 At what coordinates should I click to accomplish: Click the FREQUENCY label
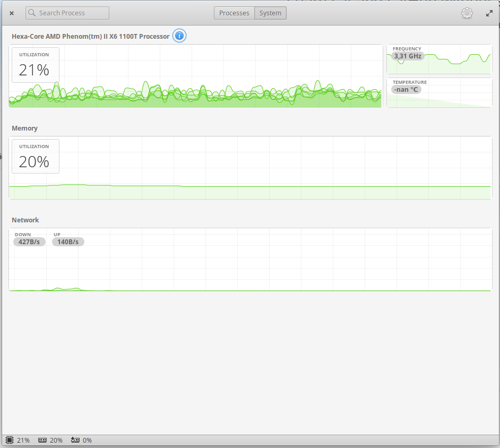(x=407, y=49)
